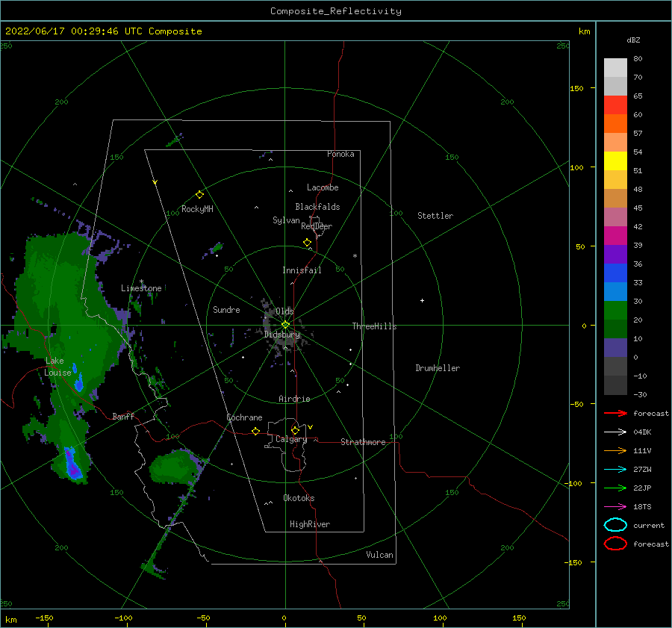Click the red forecast ellipse in legend
The height and width of the screenshot is (628, 672).
(x=615, y=544)
